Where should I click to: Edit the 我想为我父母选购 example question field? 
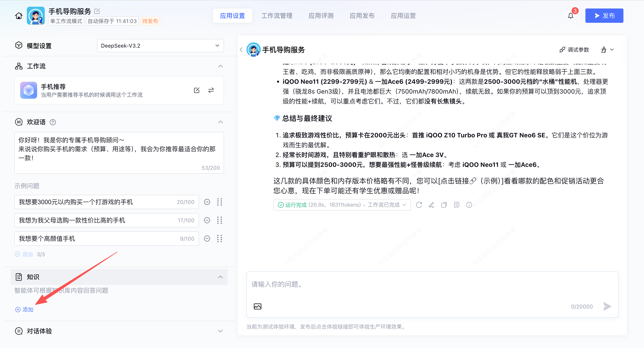[106, 220]
